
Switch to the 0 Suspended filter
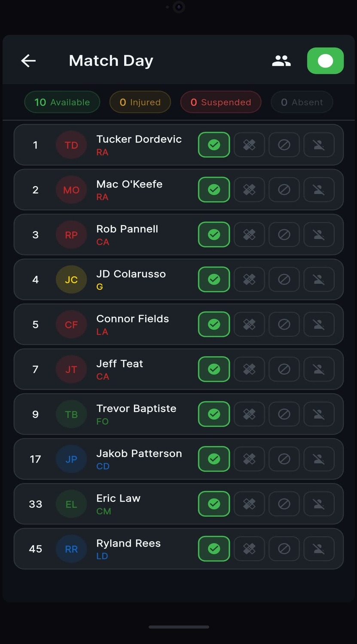220,102
